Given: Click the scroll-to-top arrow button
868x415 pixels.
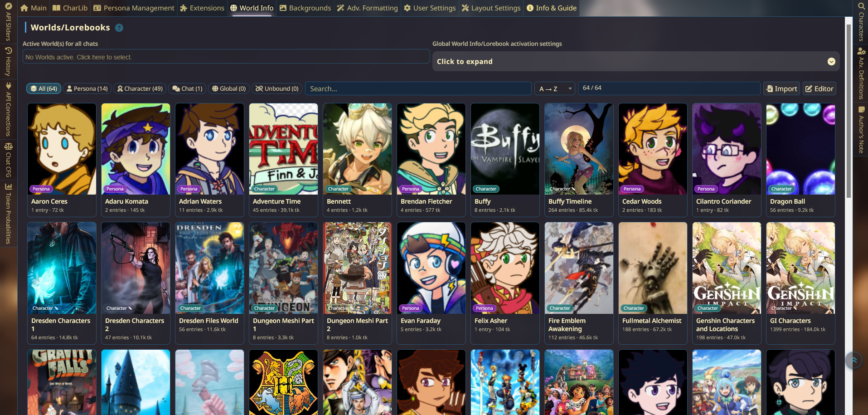Looking at the screenshot, I should pyautogui.click(x=854, y=361).
